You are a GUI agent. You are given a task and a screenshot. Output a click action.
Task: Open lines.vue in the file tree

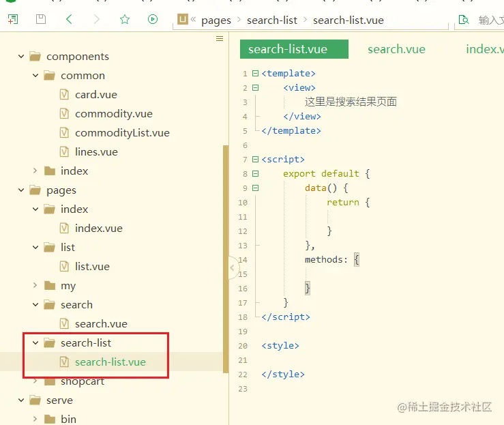(x=96, y=152)
